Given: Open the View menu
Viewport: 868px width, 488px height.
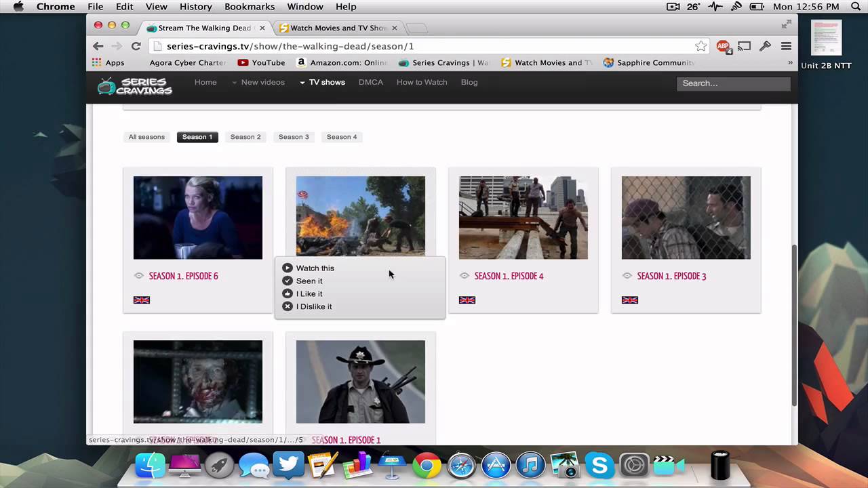Looking at the screenshot, I should tap(156, 7).
